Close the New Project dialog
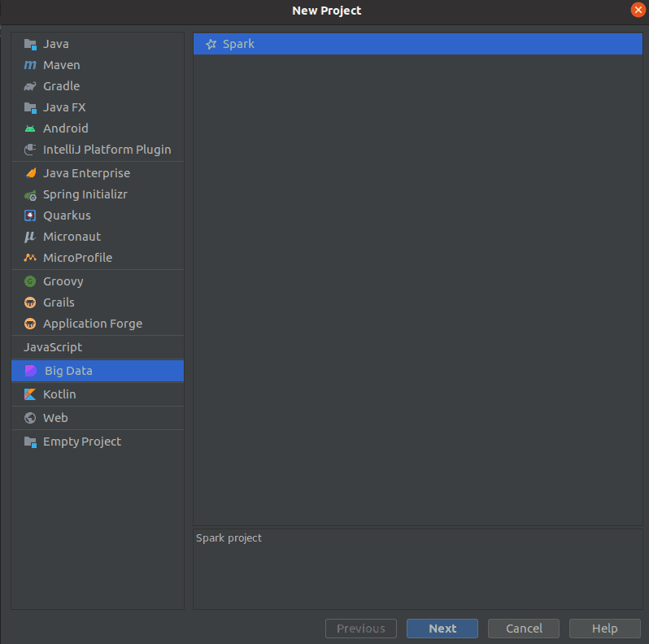 tap(638, 10)
